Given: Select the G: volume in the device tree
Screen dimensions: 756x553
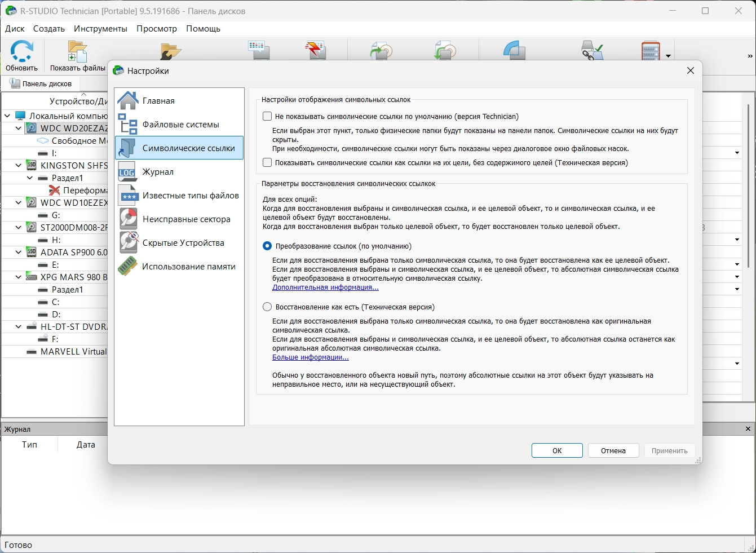Looking at the screenshot, I should point(56,215).
